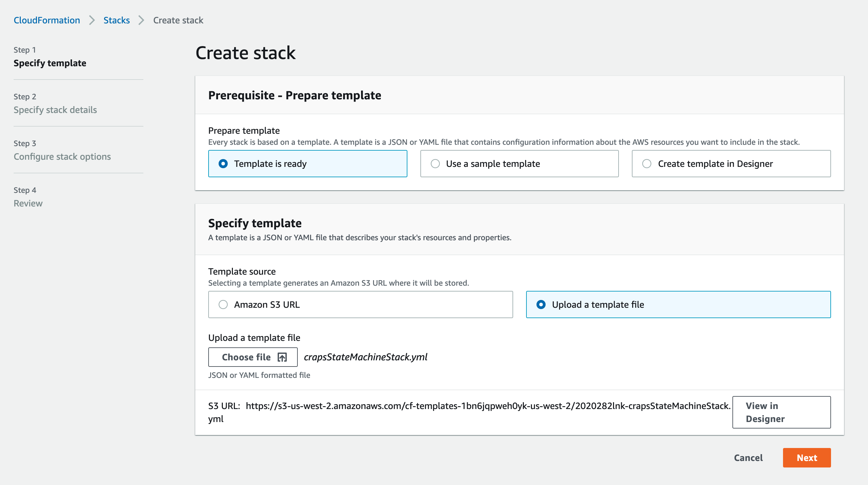
Task: Proceed with the Next button
Action: 807,458
